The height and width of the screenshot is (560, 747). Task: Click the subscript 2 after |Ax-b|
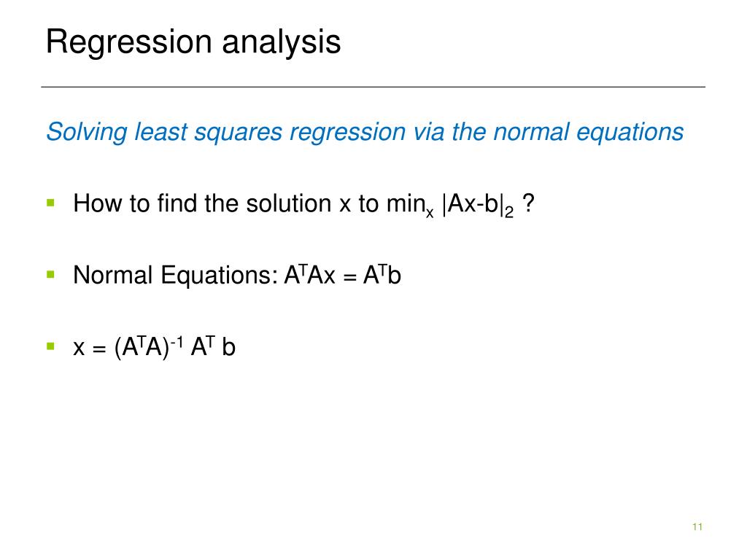coord(508,212)
